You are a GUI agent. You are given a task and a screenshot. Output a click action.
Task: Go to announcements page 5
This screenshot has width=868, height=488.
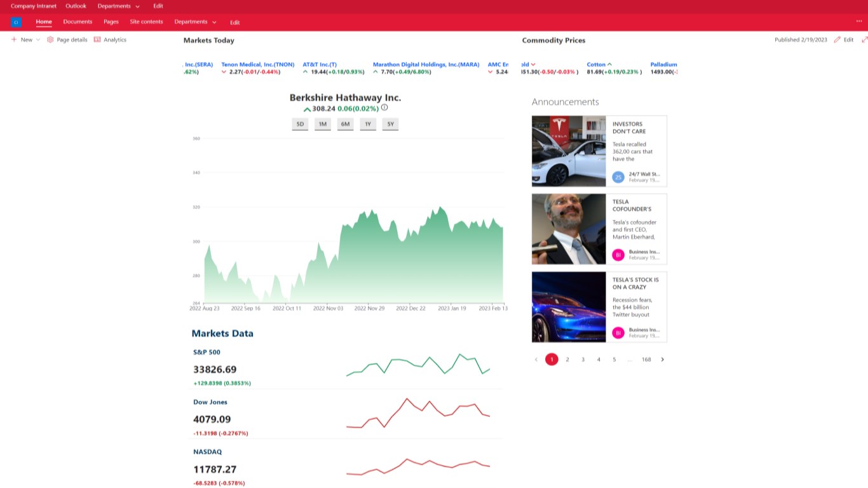tap(614, 360)
